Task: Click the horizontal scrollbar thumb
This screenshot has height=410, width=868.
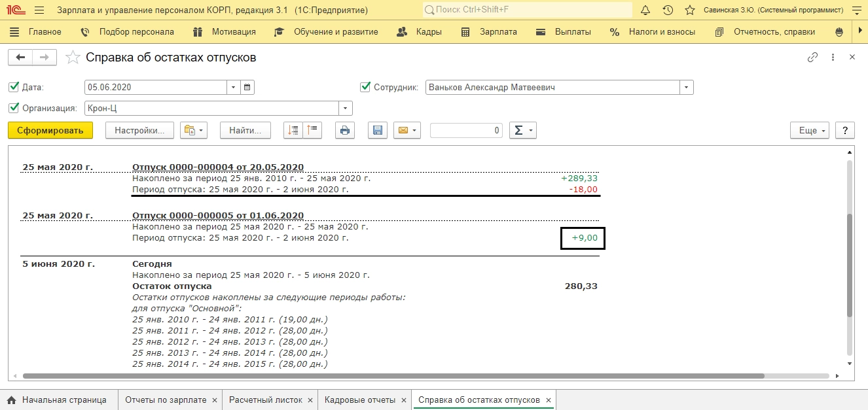Action: pos(393,376)
